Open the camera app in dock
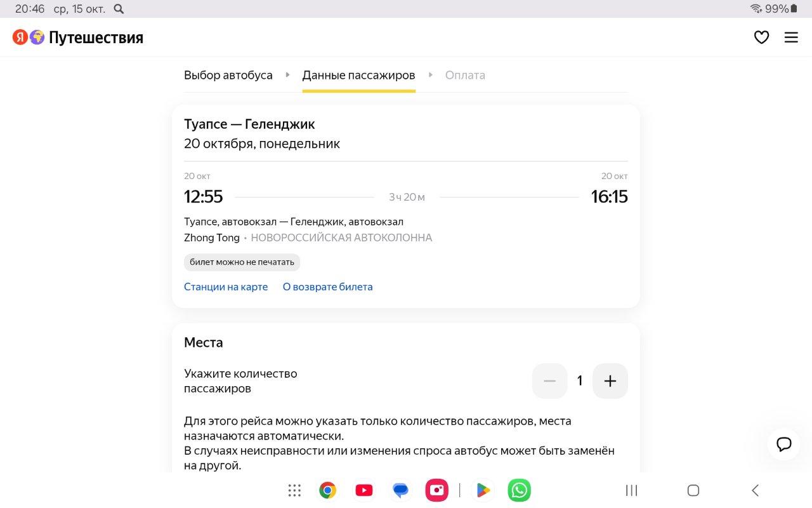 436,490
